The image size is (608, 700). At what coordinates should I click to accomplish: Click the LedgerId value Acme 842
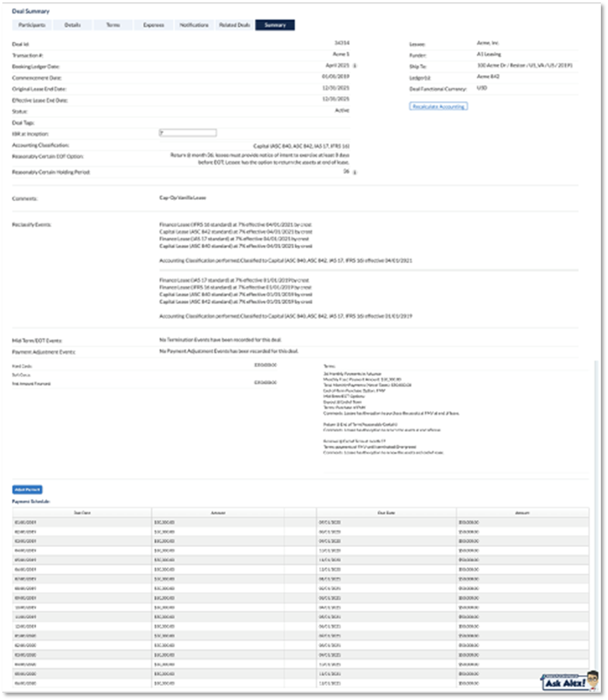488,76
